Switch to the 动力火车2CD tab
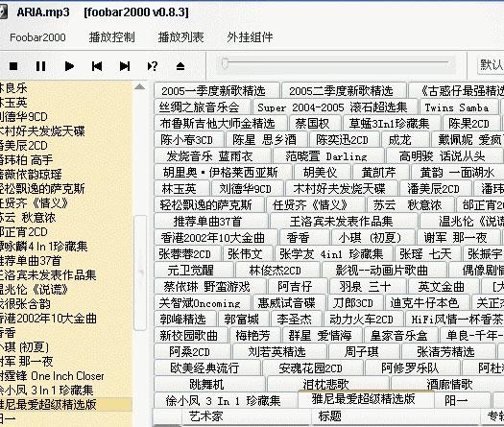This screenshot has height=427, width=504. 364,320
